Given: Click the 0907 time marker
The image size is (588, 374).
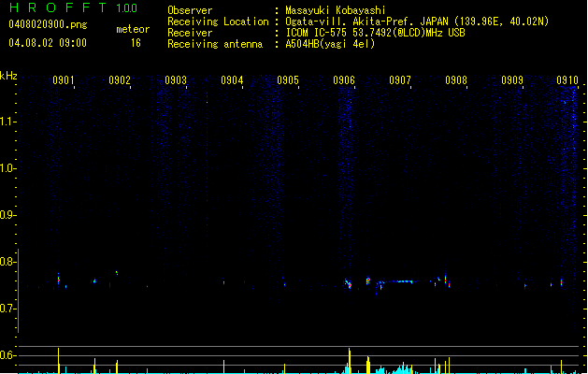Looking at the screenshot, I should click(x=400, y=80).
